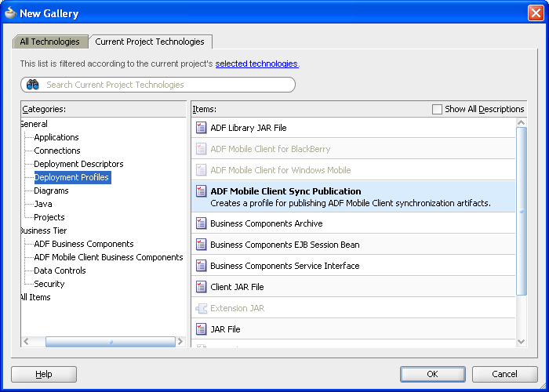Enable Show All Descriptions checkbox
549x392 pixels.
pyautogui.click(x=437, y=109)
